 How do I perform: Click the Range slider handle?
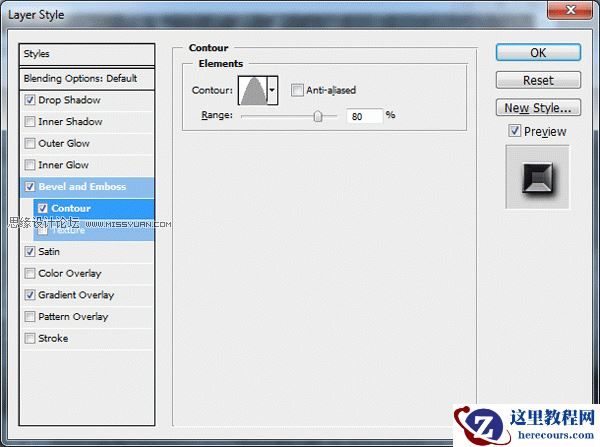click(x=318, y=116)
